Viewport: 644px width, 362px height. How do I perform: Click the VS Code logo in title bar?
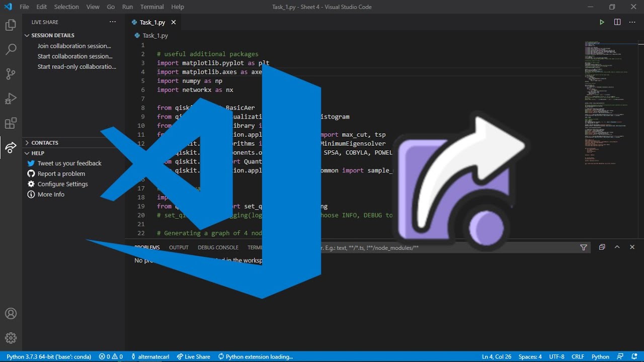pyautogui.click(x=8, y=7)
